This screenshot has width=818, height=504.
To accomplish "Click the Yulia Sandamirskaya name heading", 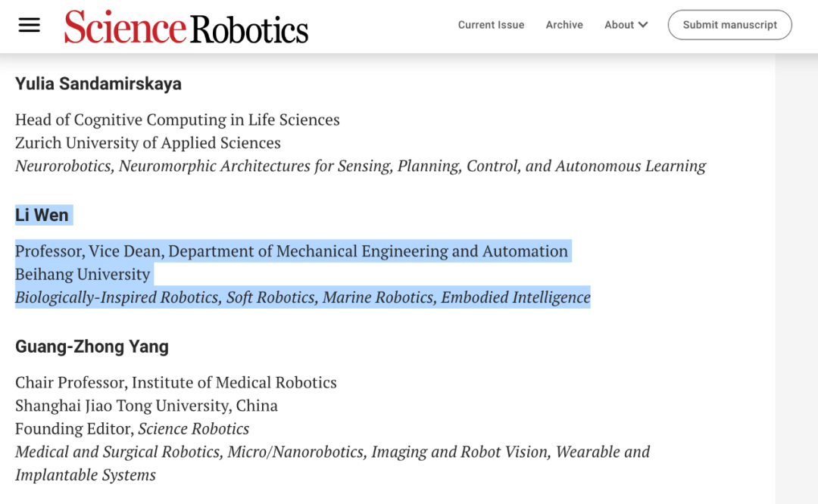I will pos(98,84).
